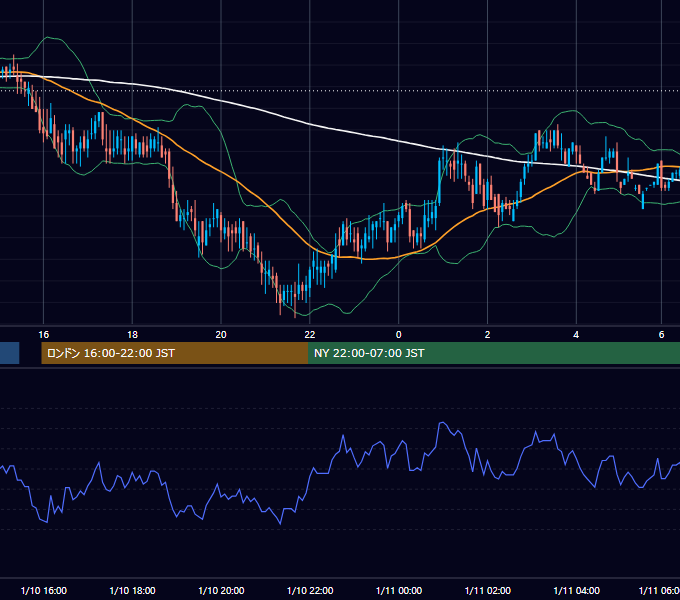Select hour label 20 on price chart axis
Viewport: 680px width, 600px height.
point(221,335)
